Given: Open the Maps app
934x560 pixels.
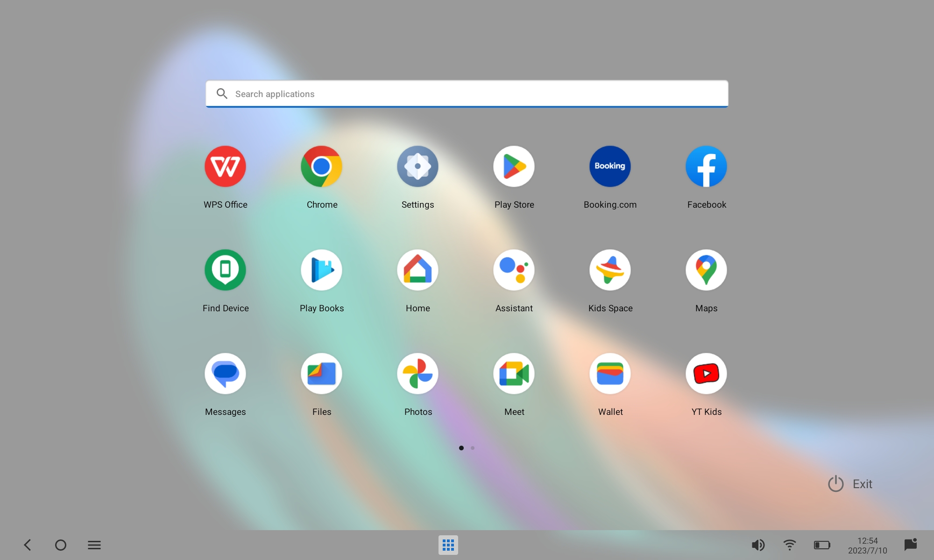Looking at the screenshot, I should pos(706,270).
